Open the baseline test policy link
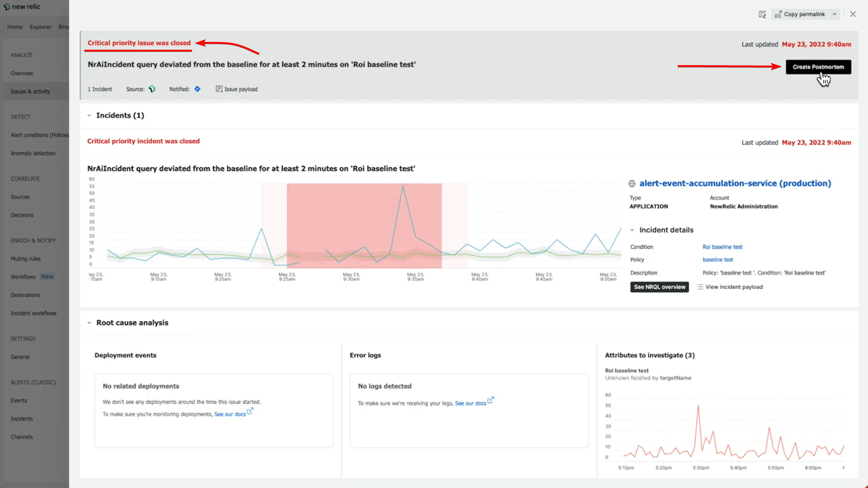 (x=718, y=259)
